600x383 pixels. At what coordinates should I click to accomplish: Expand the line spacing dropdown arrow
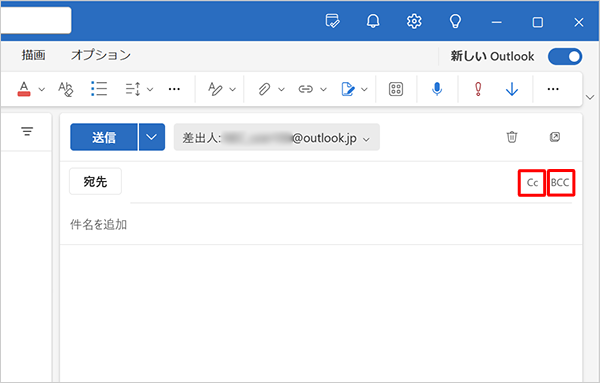tap(150, 90)
